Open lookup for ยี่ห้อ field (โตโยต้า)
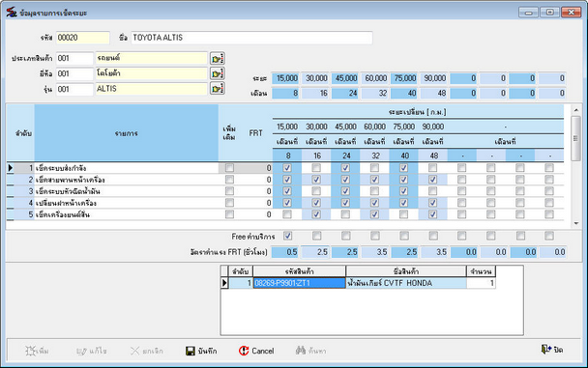The height and width of the screenshot is (368, 588). click(218, 73)
